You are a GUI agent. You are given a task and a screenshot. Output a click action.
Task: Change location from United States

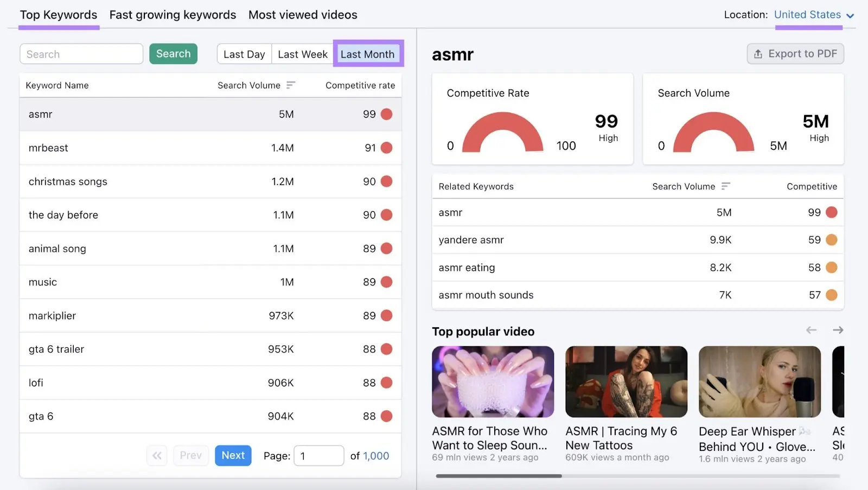click(808, 15)
